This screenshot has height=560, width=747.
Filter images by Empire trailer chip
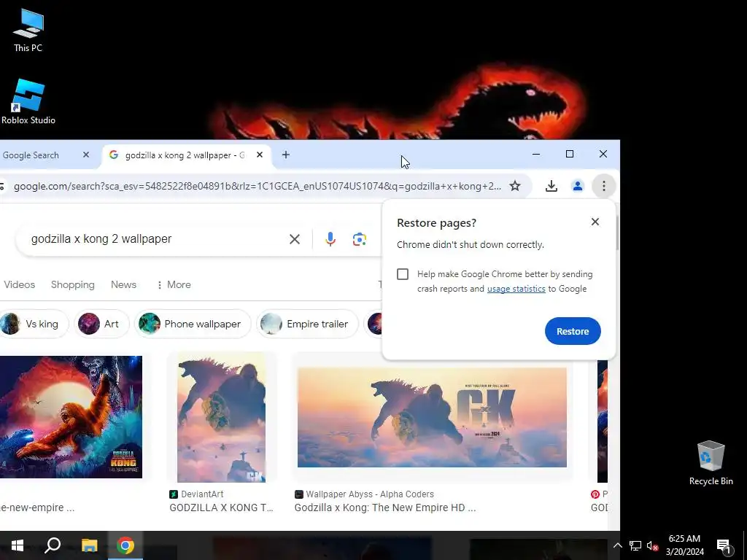307,324
